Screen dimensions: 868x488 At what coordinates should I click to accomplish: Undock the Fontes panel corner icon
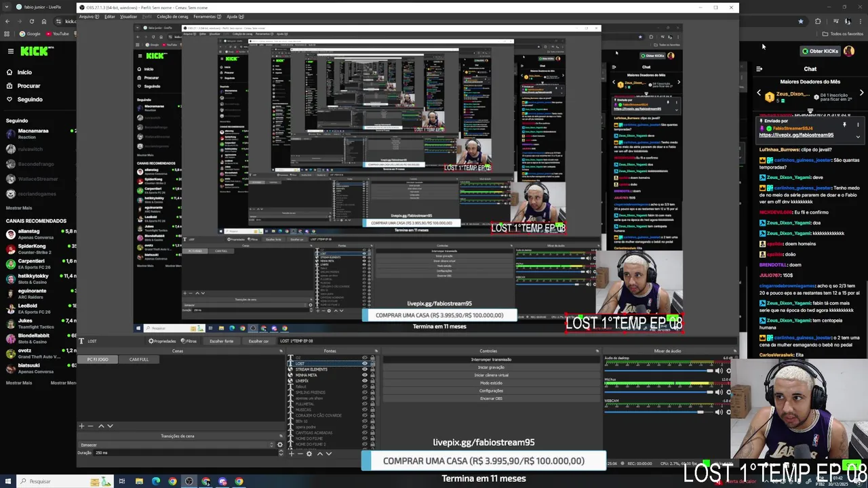point(376,351)
